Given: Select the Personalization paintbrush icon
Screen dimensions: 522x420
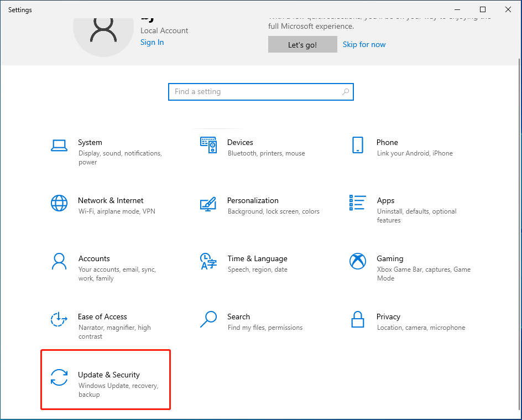Looking at the screenshot, I should (x=208, y=204).
